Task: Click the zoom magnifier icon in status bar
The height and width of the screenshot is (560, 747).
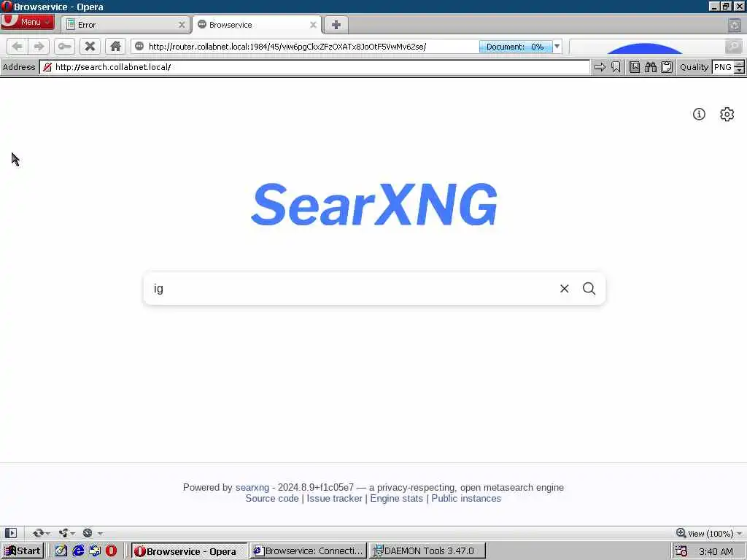Action: [681, 533]
